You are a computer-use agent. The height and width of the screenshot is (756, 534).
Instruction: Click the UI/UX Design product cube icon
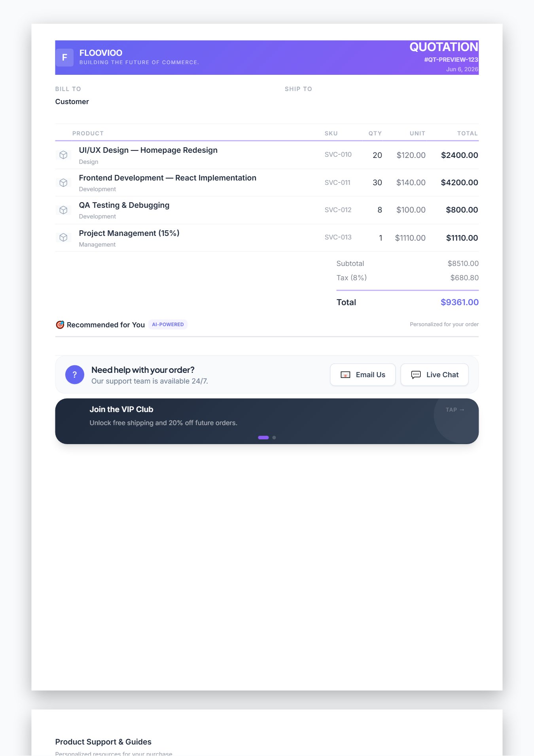(x=63, y=155)
